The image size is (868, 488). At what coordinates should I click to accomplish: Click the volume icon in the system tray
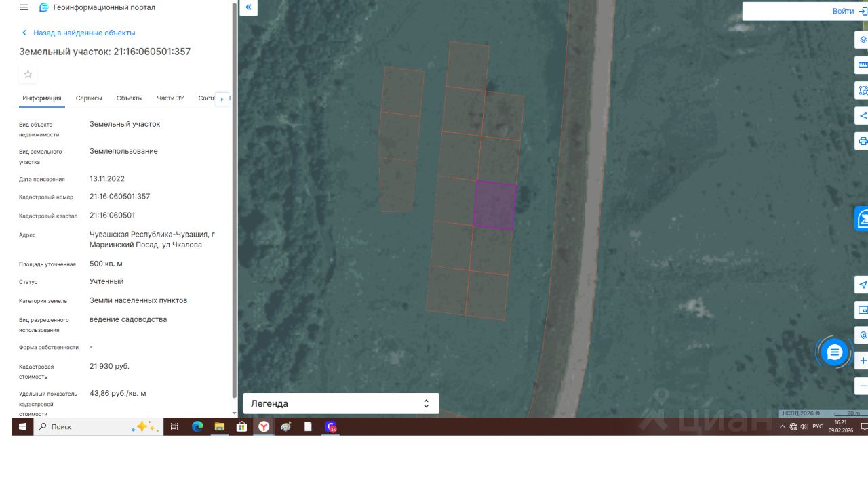[x=804, y=426]
